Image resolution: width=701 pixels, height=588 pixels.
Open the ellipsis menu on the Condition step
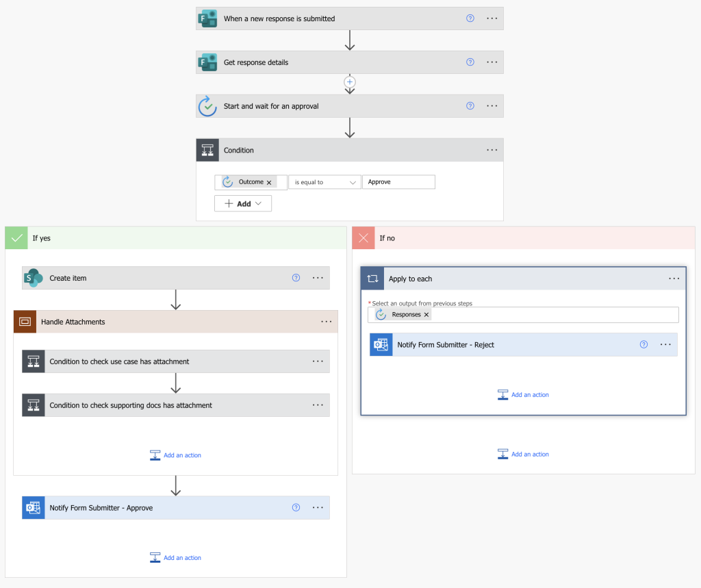(492, 150)
